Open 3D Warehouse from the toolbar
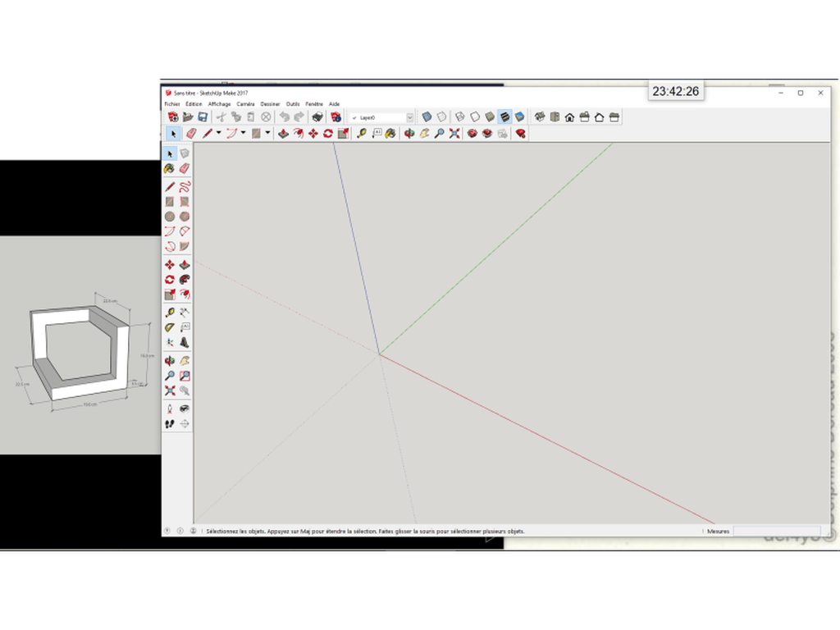This screenshot has height=630, width=840. click(472, 134)
